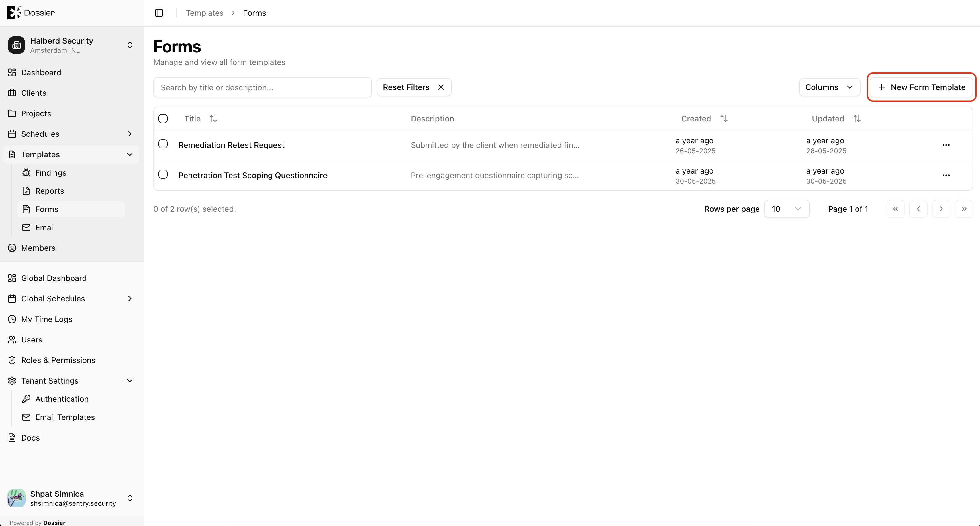Open the Projects page

pyautogui.click(x=71, y=113)
